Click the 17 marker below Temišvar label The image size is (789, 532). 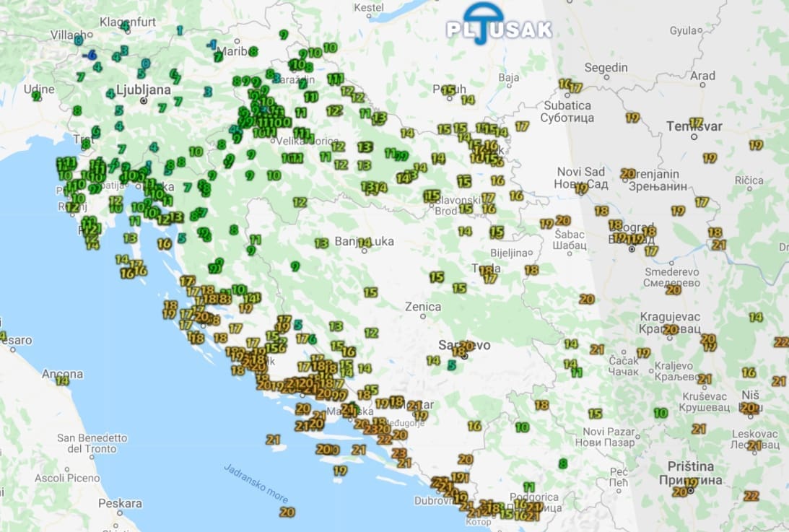pos(710,158)
